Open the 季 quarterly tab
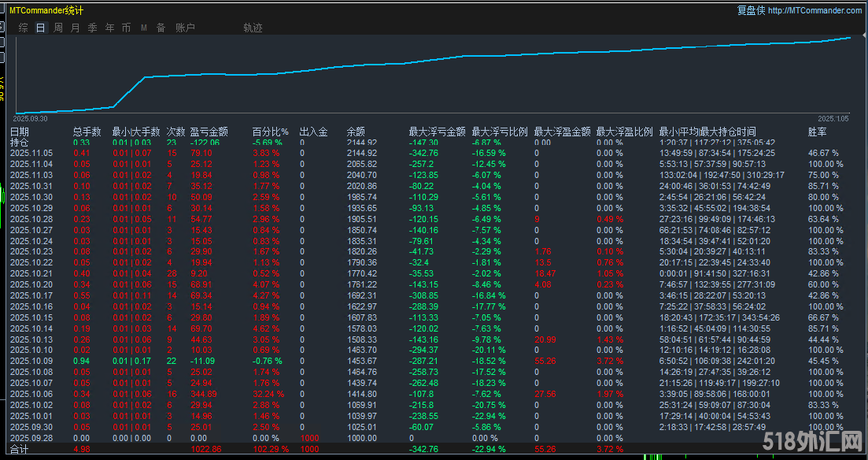Image resolution: width=868 pixels, height=460 pixels. [x=92, y=28]
